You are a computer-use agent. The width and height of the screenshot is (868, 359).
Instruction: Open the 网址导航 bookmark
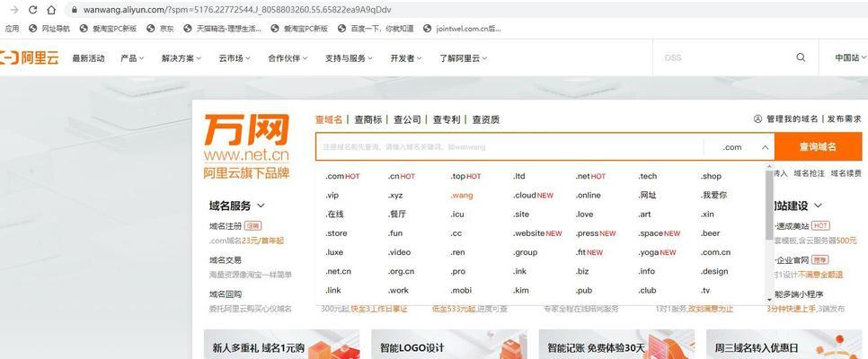click(x=49, y=29)
